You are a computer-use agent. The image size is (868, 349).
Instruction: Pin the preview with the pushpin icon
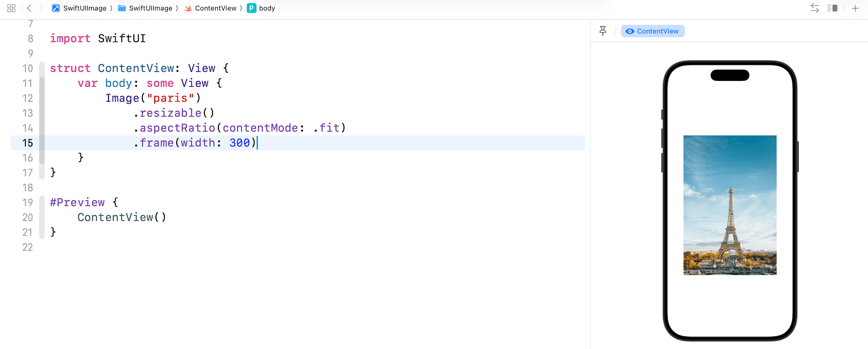coord(603,31)
